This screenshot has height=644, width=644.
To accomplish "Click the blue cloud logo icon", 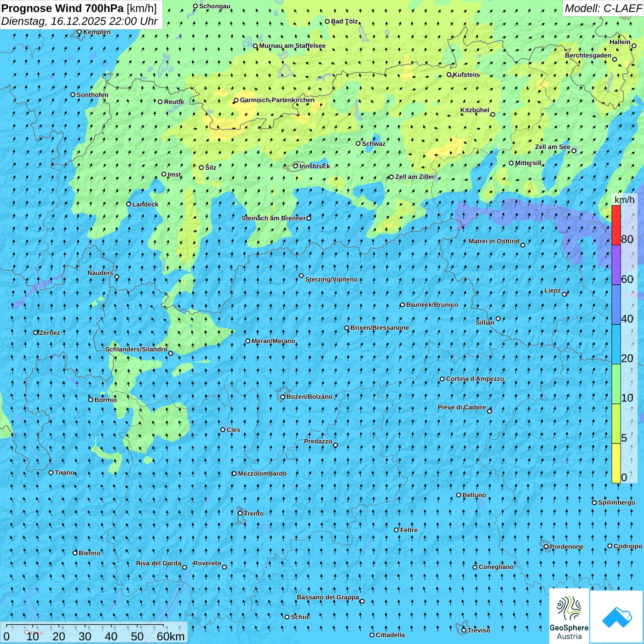I will pos(617,617).
